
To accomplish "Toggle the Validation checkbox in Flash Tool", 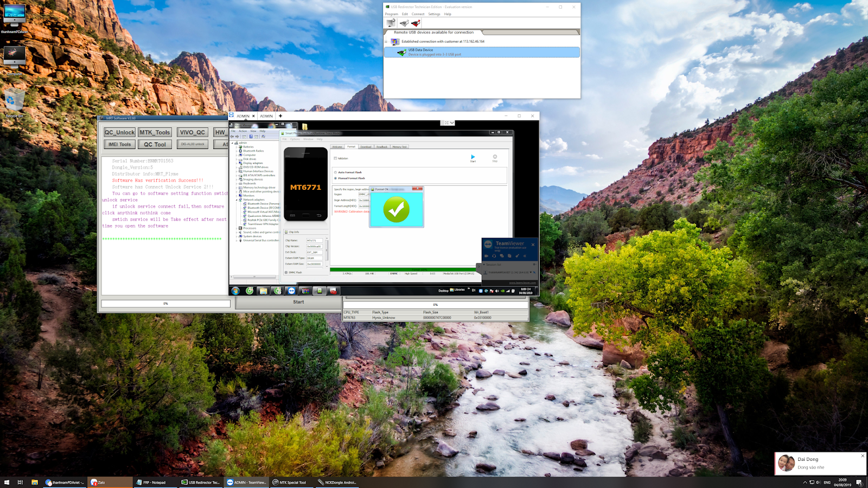I will [335, 158].
